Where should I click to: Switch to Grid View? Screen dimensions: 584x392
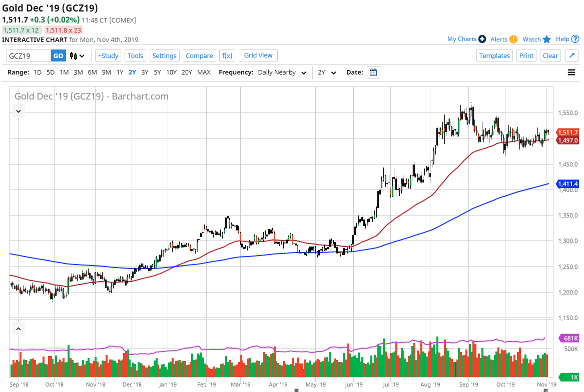[258, 55]
